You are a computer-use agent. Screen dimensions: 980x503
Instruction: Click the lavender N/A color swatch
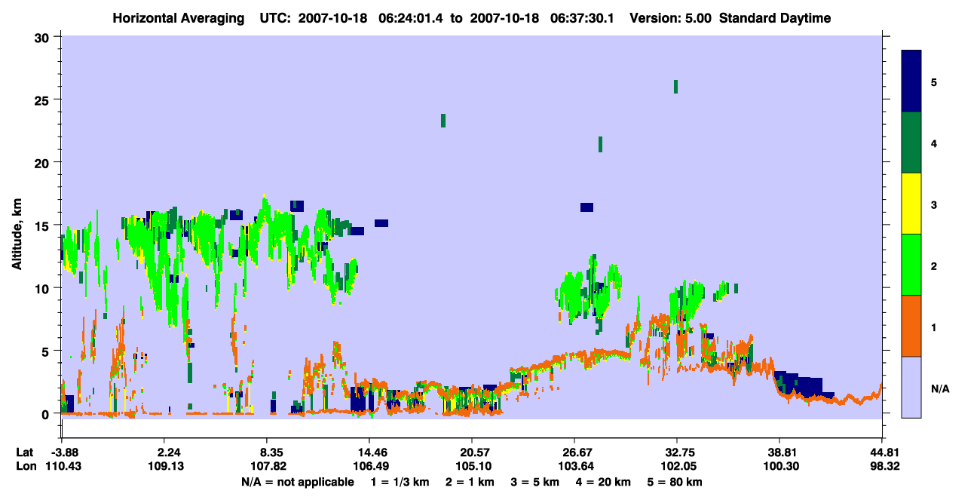911,387
